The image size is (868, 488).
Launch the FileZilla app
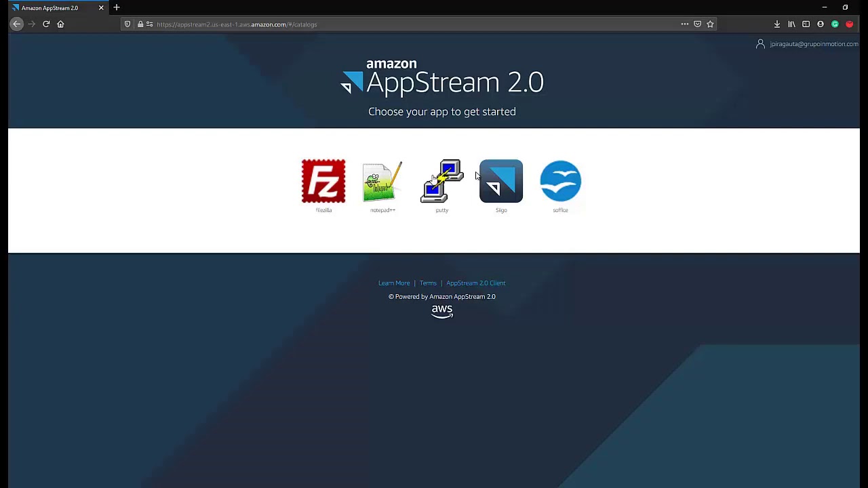point(323,182)
